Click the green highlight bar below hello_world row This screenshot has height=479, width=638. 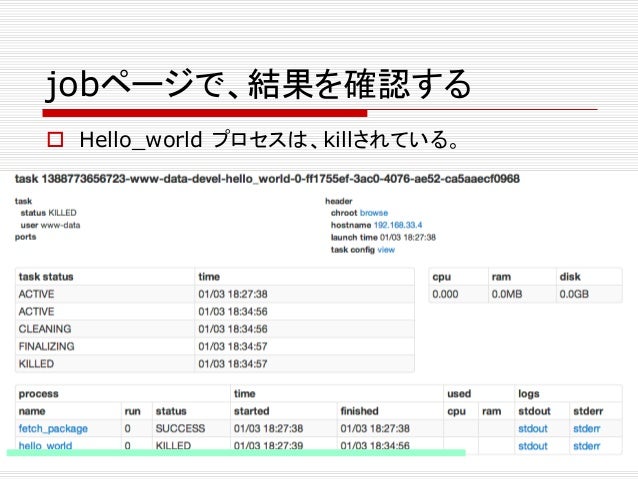click(236, 453)
